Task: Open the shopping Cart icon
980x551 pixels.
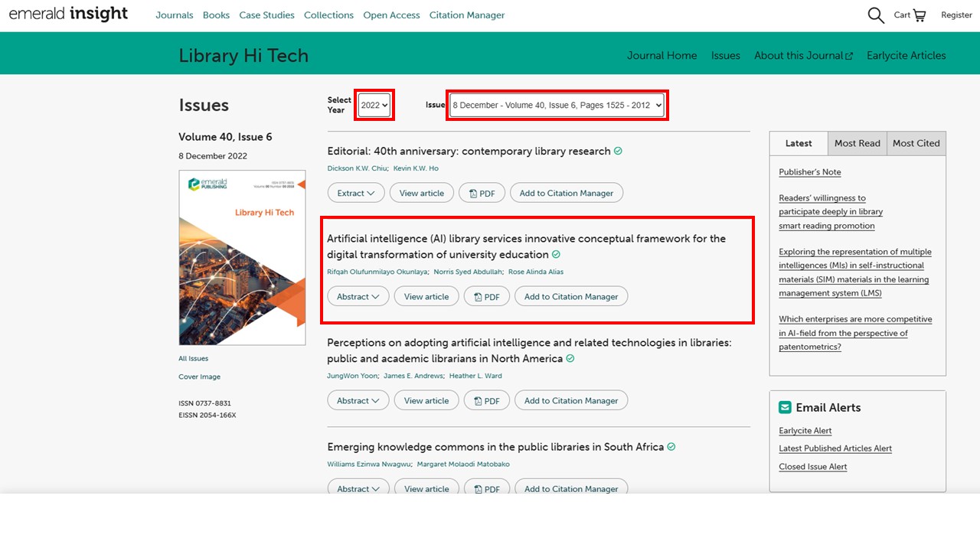Action: (910, 15)
